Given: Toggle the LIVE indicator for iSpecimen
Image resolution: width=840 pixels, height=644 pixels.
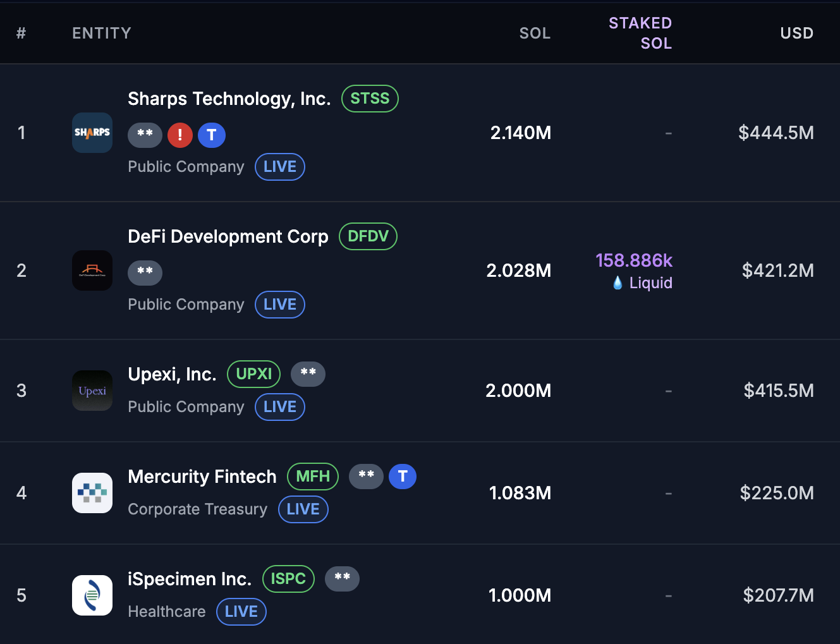Looking at the screenshot, I should pos(241,612).
